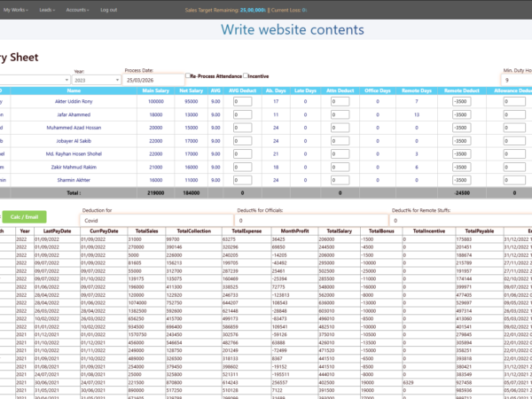
Task: Click the MonthProfit column header
Action: pyautogui.click(x=294, y=231)
